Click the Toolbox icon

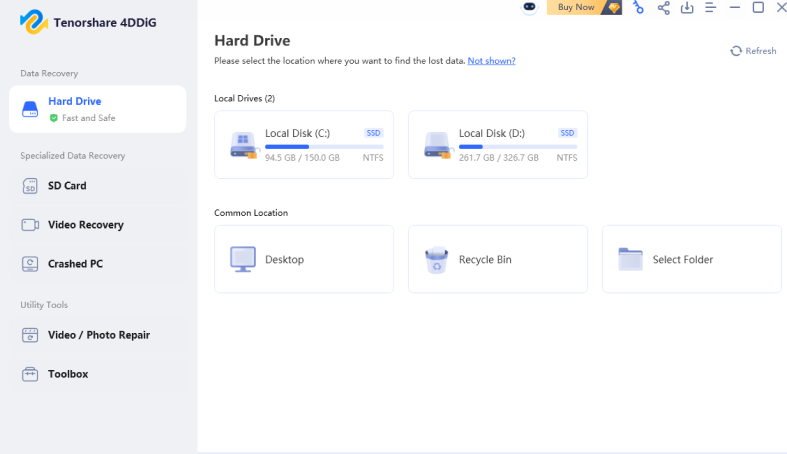[30, 374]
